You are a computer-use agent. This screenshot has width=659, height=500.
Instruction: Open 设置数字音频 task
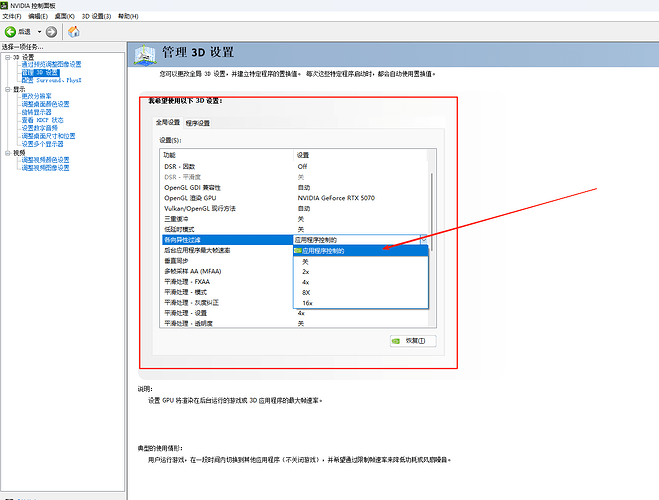(40, 128)
